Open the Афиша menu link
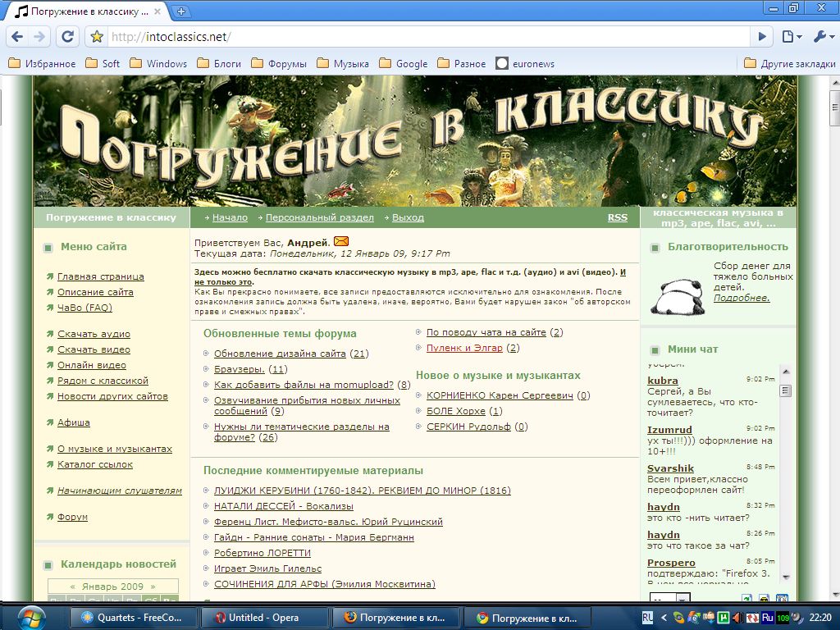Screen dimensions: 840x630 point(73,422)
